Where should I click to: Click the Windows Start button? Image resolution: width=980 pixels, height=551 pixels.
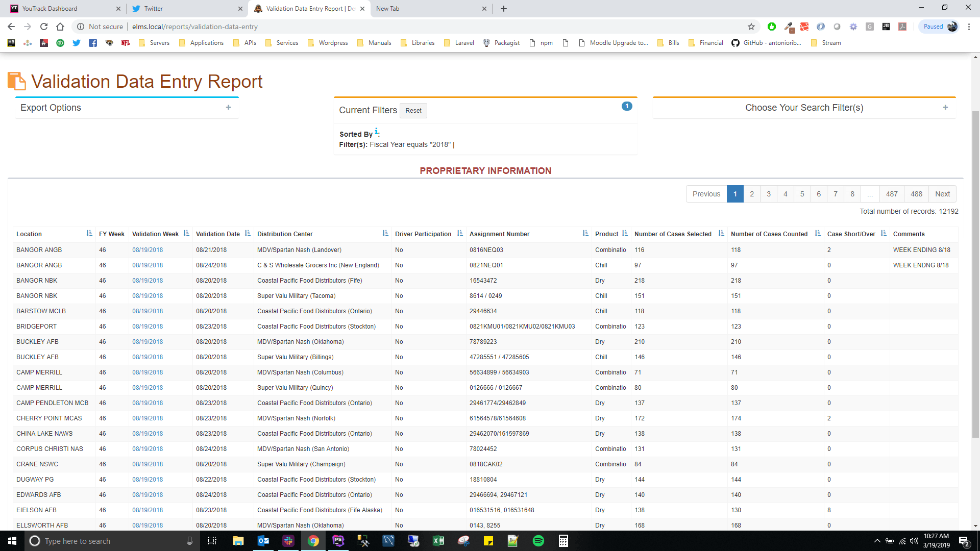coord(12,541)
